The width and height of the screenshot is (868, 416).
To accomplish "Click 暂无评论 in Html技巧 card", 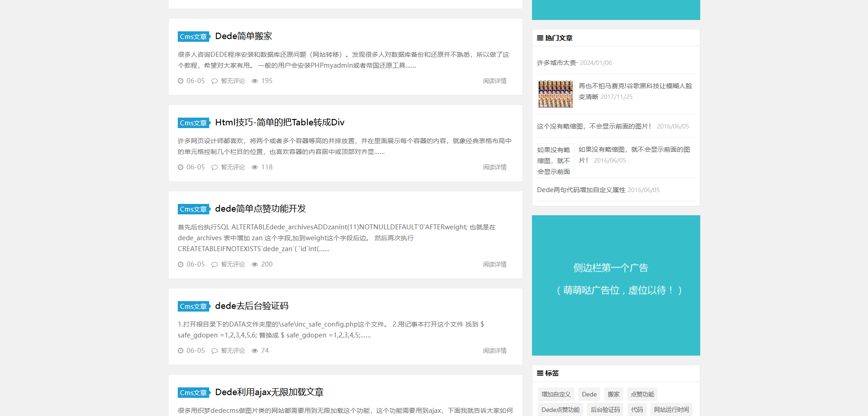I will (x=233, y=167).
